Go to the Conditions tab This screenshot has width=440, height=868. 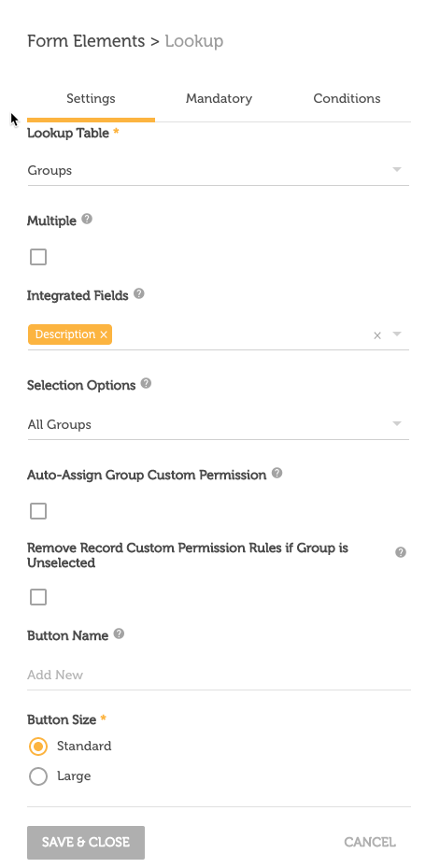click(347, 98)
